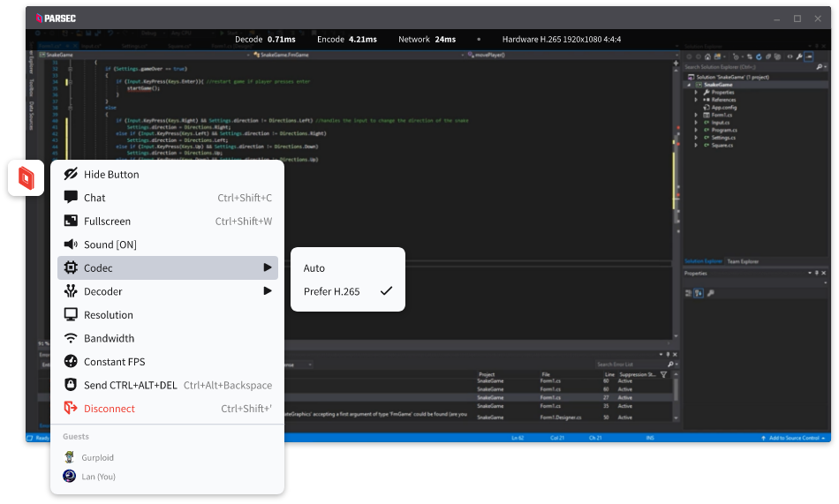Click the Property Pages wrench in Properties panel
The height and width of the screenshot is (504, 839).
point(711,293)
